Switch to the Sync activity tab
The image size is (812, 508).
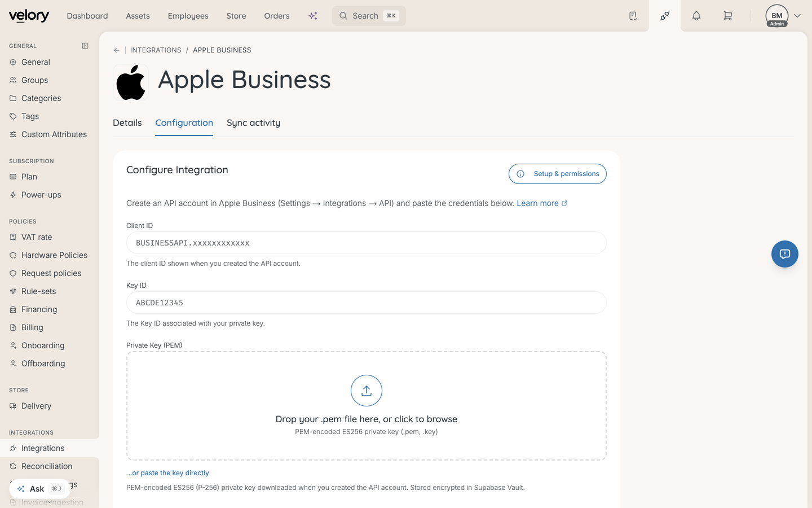pos(253,123)
